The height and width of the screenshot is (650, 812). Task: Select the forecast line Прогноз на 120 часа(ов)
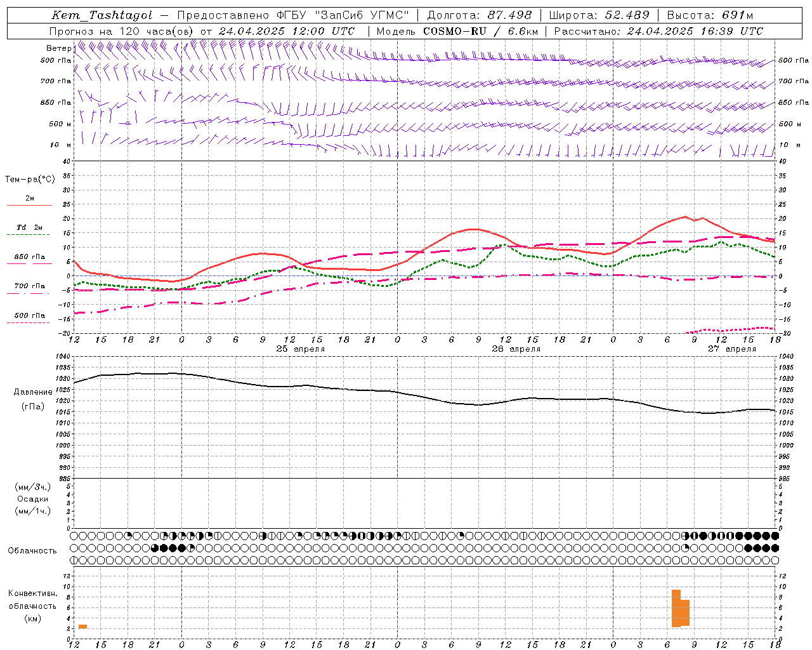(121, 31)
